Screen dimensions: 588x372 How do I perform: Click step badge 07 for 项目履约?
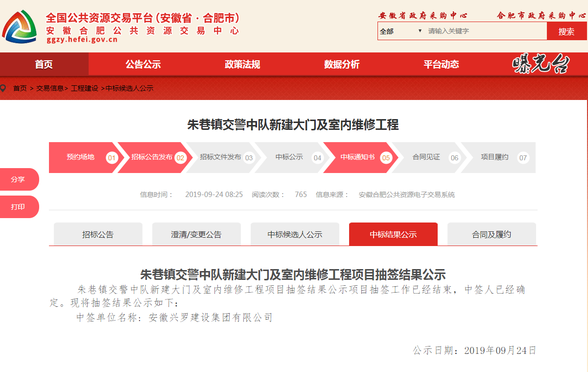pyautogui.click(x=523, y=158)
